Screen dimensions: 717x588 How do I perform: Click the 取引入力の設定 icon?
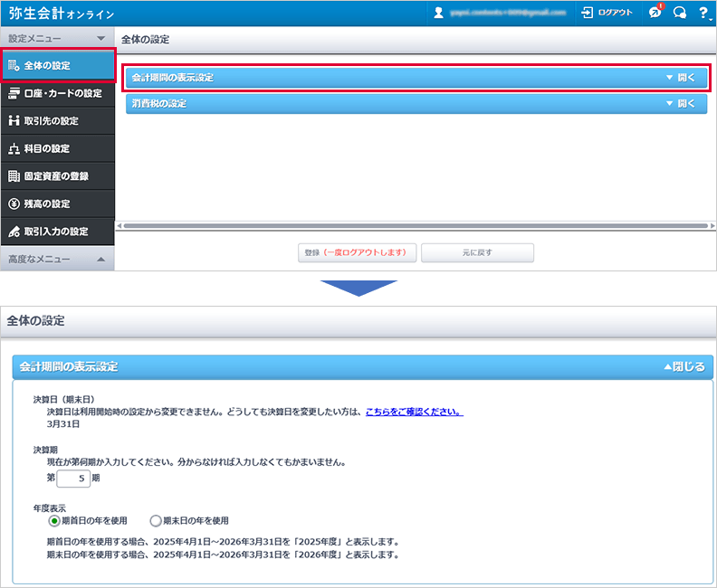tap(14, 232)
